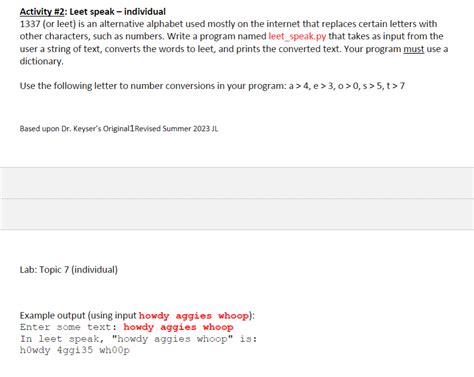This screenshot has width=474, height=377.
Task: Click "Revised Summer 2023 JL" footer text
Action: [176, 129]
